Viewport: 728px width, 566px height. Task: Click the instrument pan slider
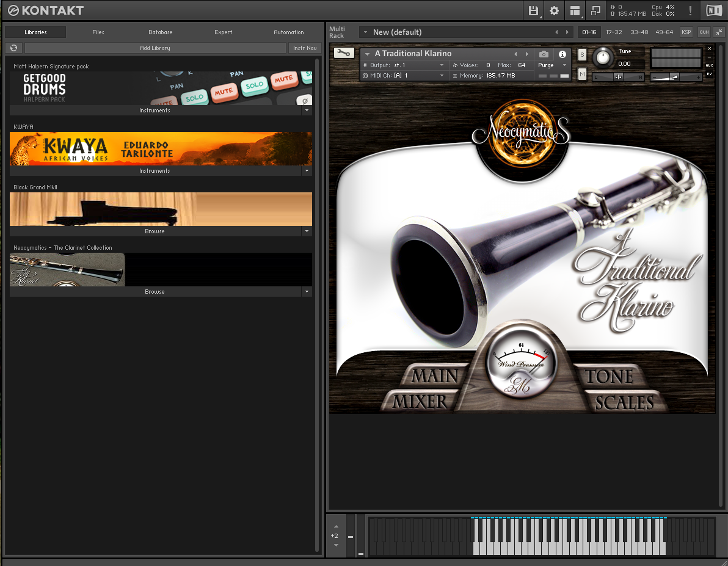point(618,76)
